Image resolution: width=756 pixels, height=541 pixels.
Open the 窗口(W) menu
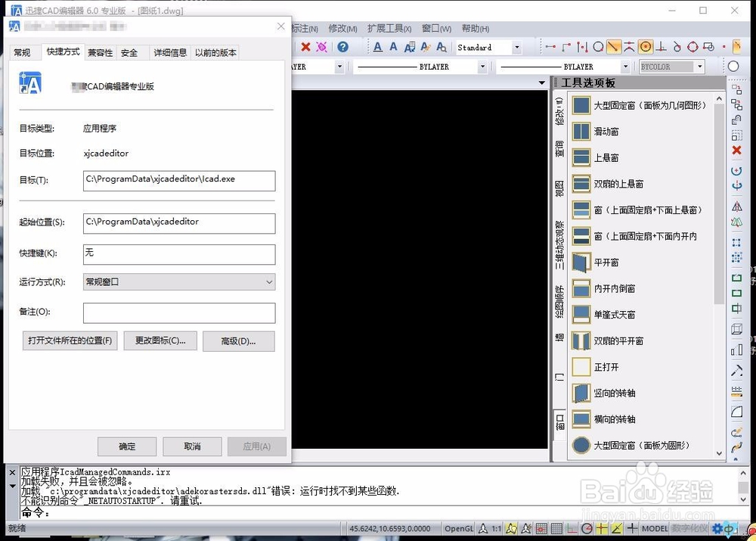click(436, 29)
